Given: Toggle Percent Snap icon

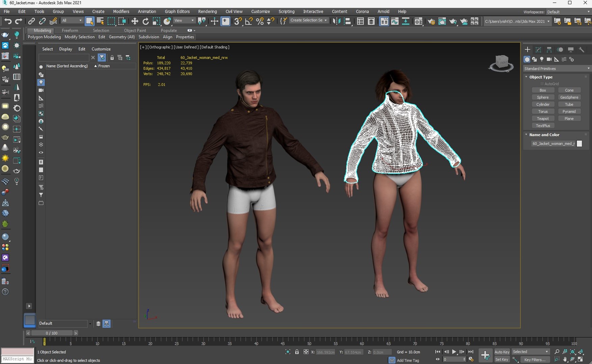Looking at the screenshot, I should [x=260, y=21].
